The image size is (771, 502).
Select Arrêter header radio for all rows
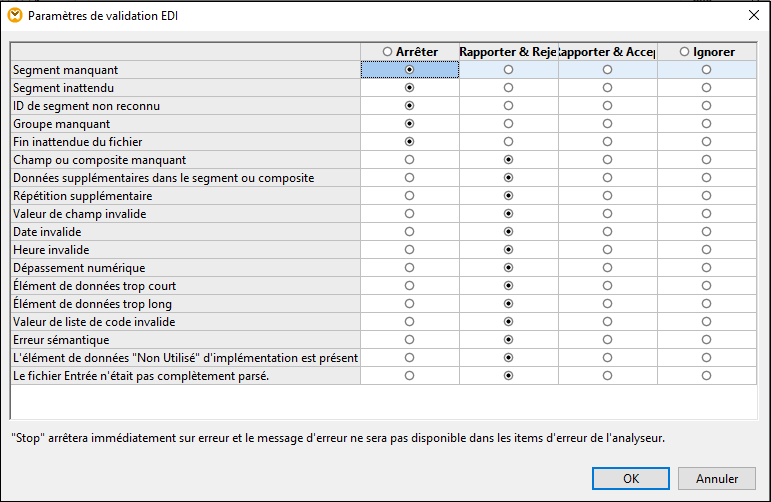coord(387,52)
